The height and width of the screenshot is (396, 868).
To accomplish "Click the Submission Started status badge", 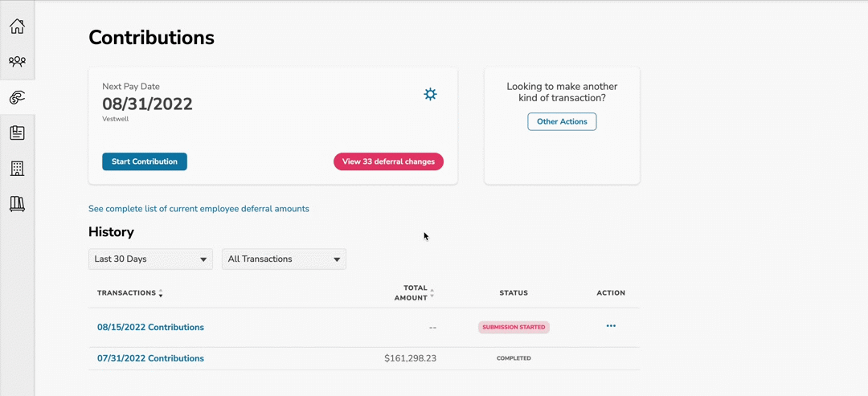I will click(x=514, y=328).
